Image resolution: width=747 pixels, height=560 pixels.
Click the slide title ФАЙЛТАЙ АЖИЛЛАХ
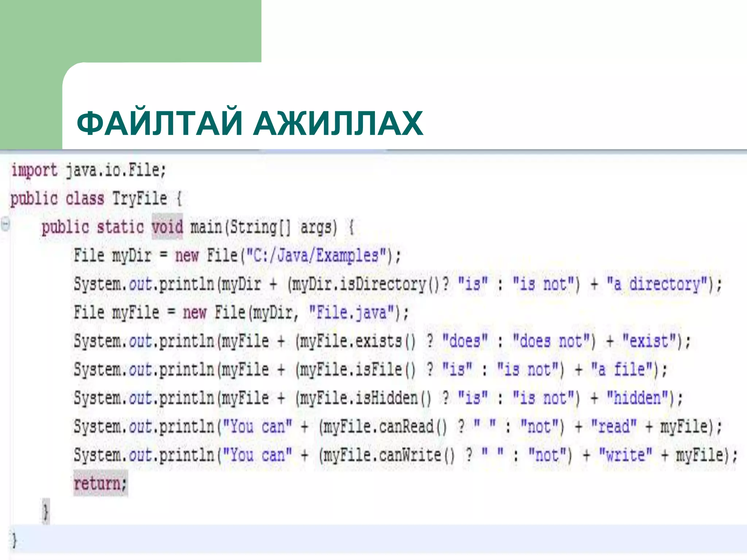(x=250, y=123)
